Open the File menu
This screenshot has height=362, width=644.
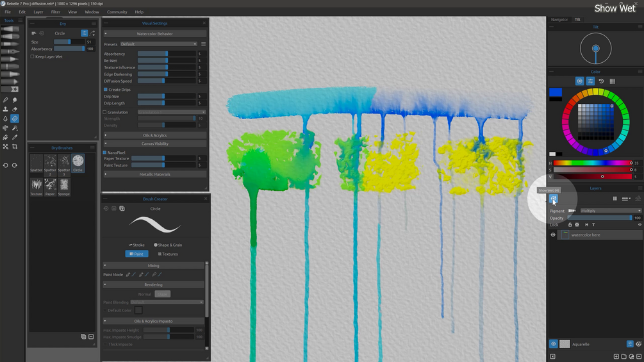(x=8, y=12)
